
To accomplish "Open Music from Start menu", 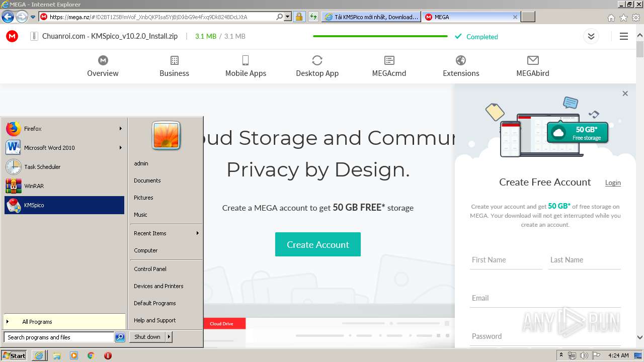I will 140,215.
